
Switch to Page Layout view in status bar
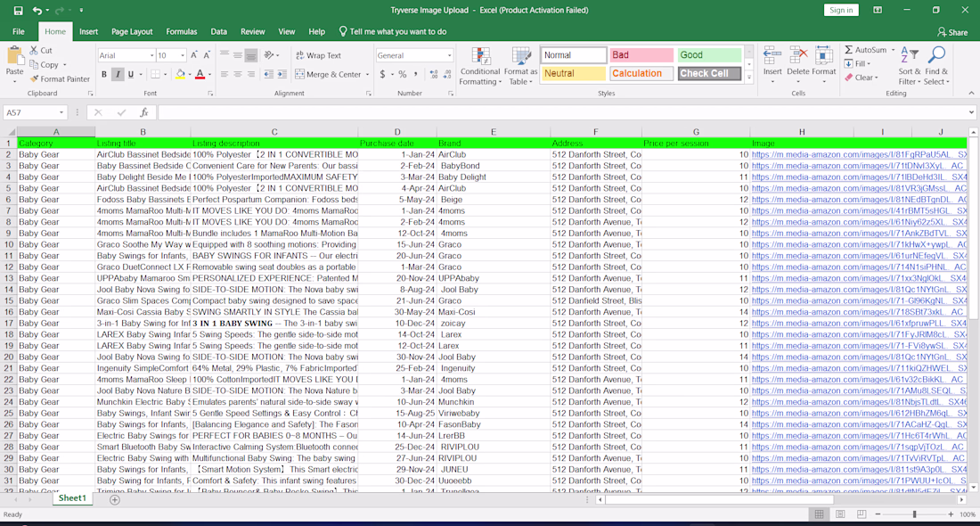[840, 514]
